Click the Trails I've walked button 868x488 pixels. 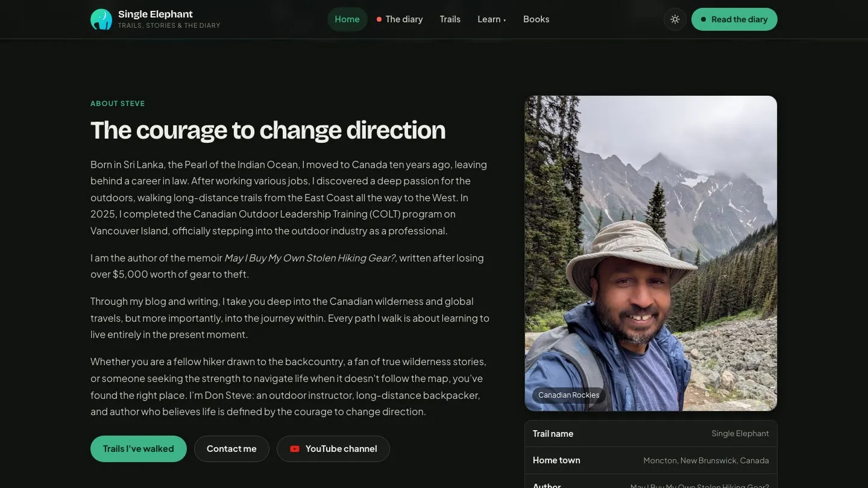pyautogui.click(x=139, y=449)
